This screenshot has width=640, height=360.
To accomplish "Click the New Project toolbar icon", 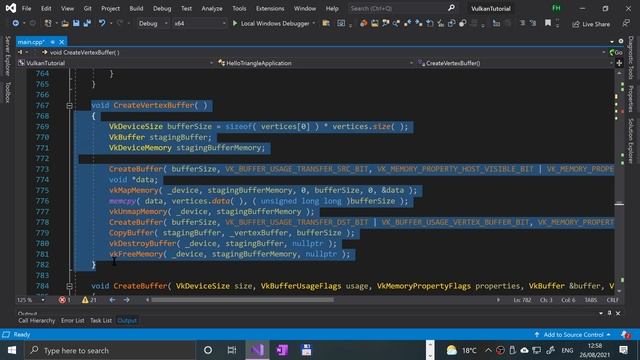I will pos(48,24).
